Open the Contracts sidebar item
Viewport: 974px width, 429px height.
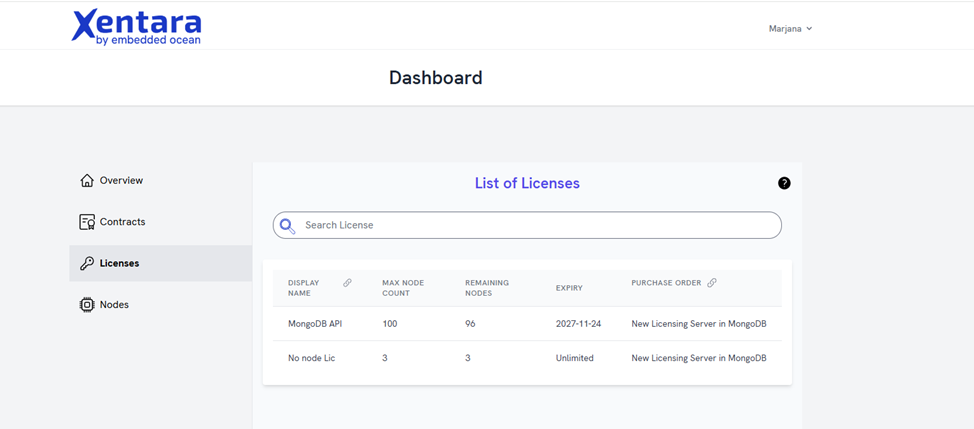point(160,222)
